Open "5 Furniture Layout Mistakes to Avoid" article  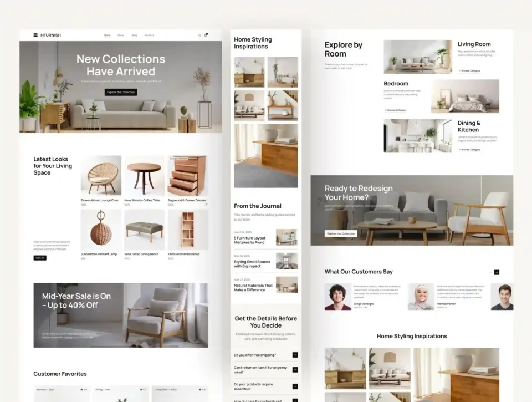(x=249, y=240)
